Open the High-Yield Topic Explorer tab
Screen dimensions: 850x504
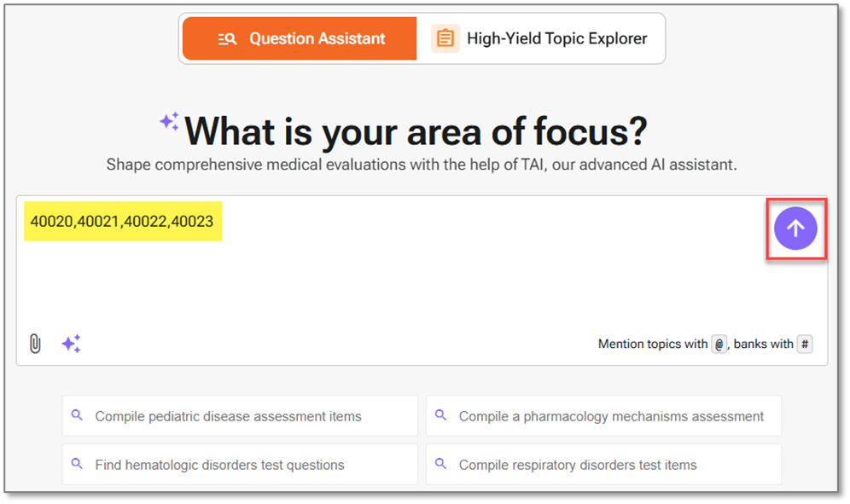(539, 38)
